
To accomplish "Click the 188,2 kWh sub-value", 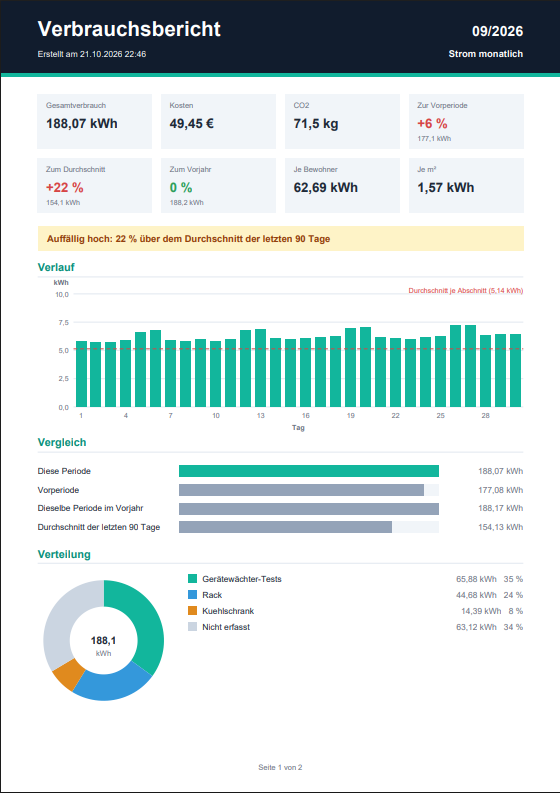I will [x=187, y=203].
